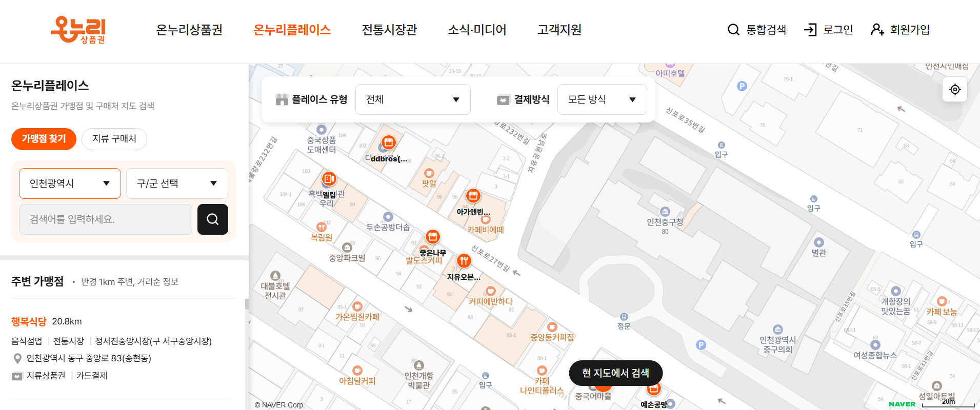The height and width of the screenshot is (410, 980).
Task: Click the 중앙동커피집 cafe map icon
Action: coord(552,327)
